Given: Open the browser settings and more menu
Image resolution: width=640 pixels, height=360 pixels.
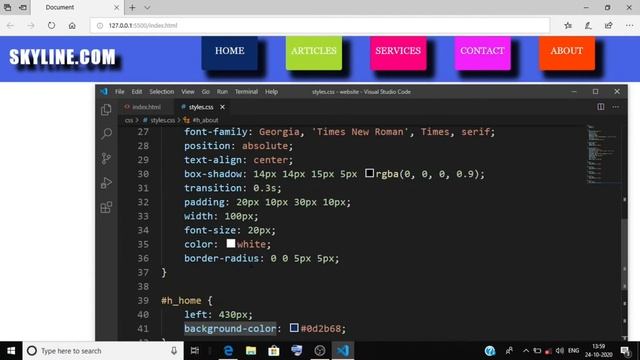Looking at the screenshot, I should pos(629,25).
